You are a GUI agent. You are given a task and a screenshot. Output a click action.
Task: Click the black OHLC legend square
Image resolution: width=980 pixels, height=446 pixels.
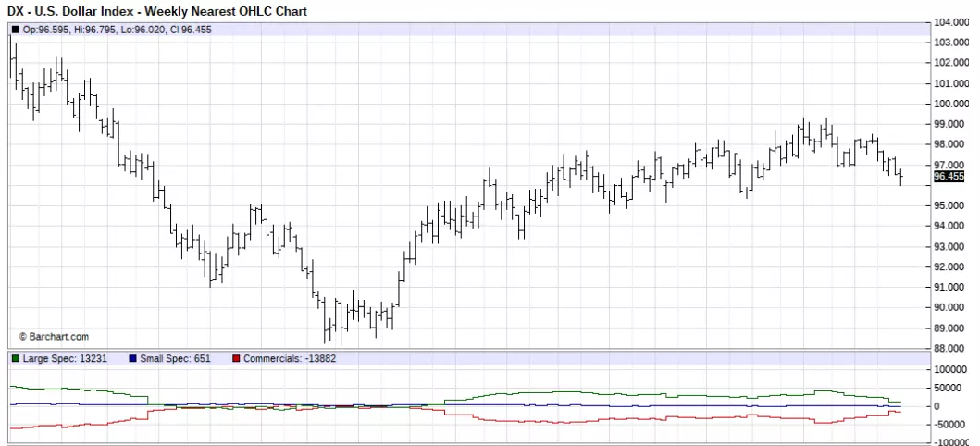16,30
